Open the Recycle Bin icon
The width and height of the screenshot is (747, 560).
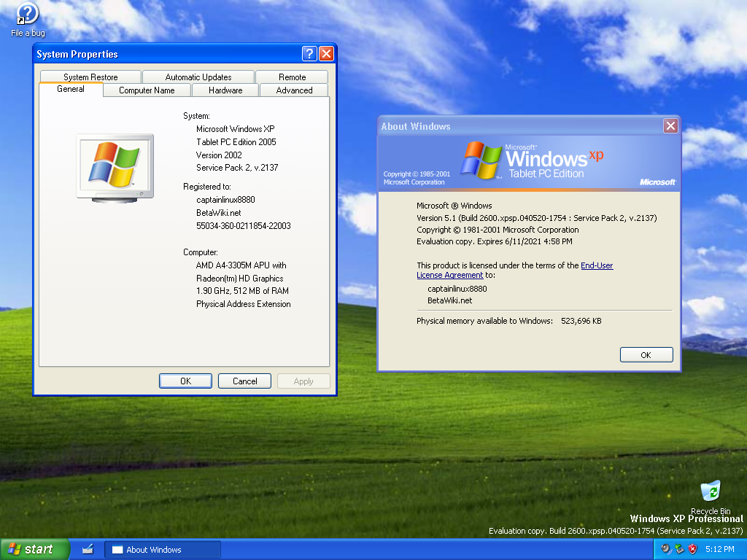(x=710, y=492)
